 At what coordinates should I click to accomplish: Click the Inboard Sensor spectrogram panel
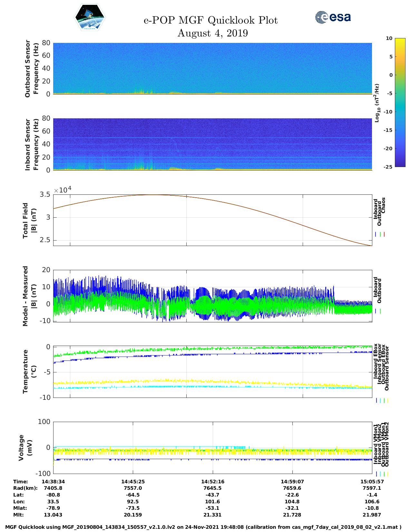(x=212, y=144)
